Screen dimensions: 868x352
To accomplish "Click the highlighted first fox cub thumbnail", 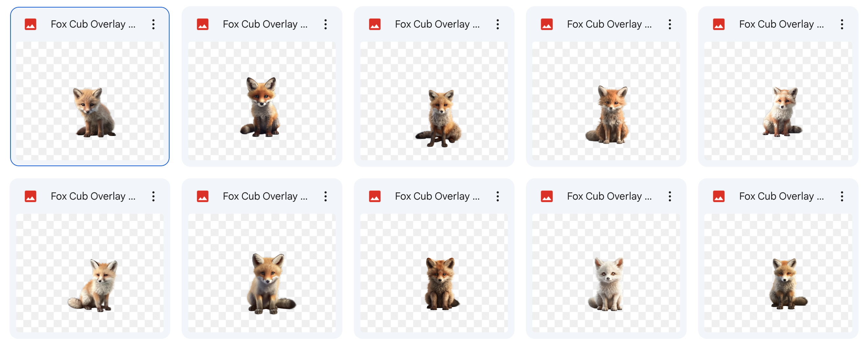I will click(90, 101).
